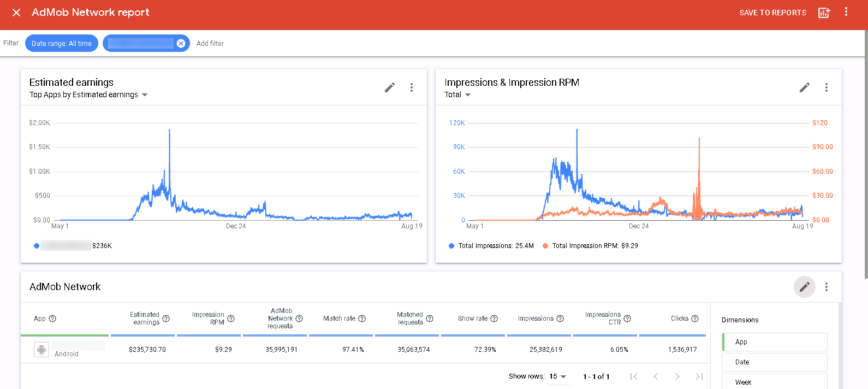Sort table by Estimated earnings column

(x=145, y=319)
